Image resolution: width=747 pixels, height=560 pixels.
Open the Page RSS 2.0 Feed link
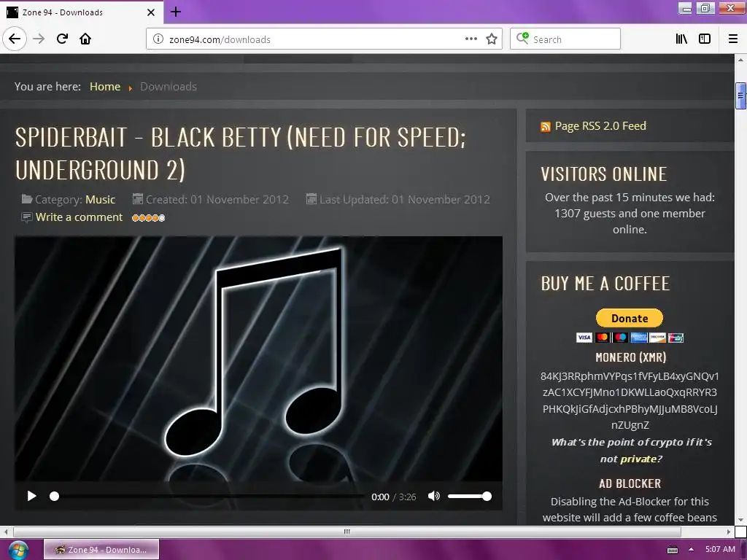(600, 125)
